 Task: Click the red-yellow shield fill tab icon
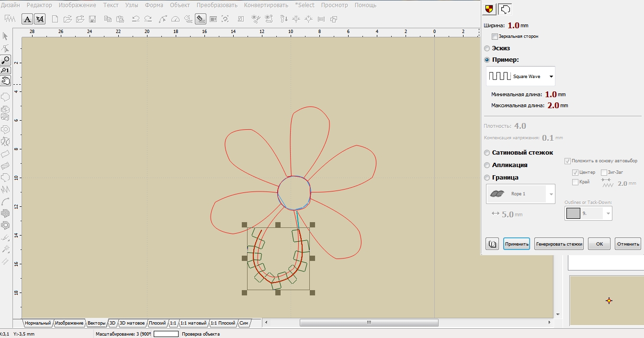tap(489, 9)
